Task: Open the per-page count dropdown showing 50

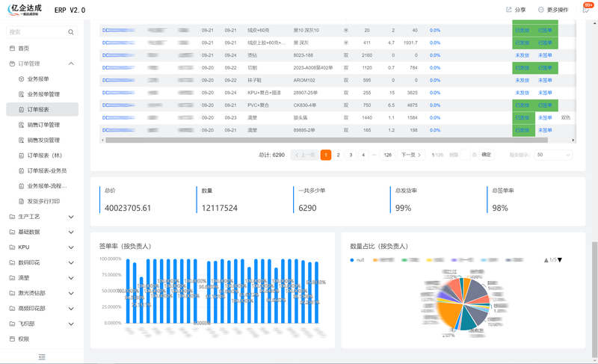Action: coord(553,155)
